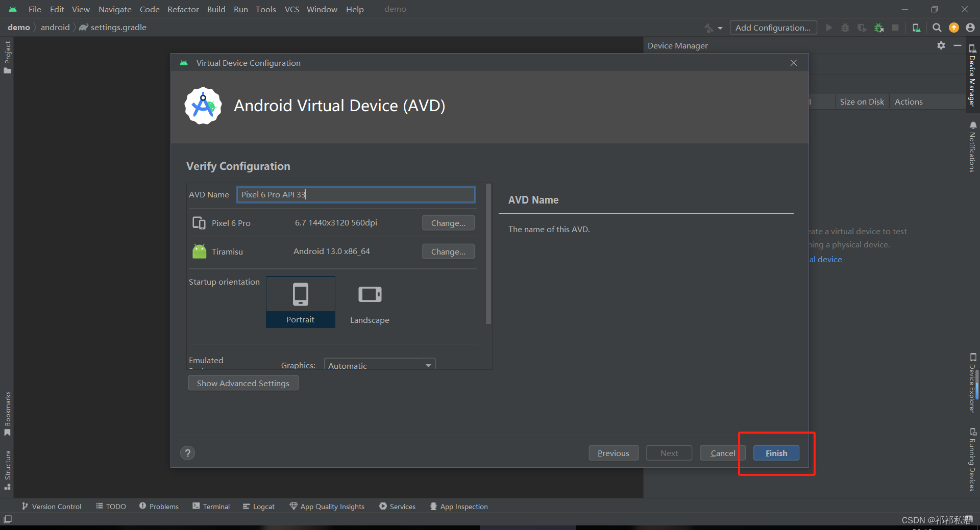980x530 pixels.
Task: Open Device Manager from main toolbar icon
Action: point(917,28)
